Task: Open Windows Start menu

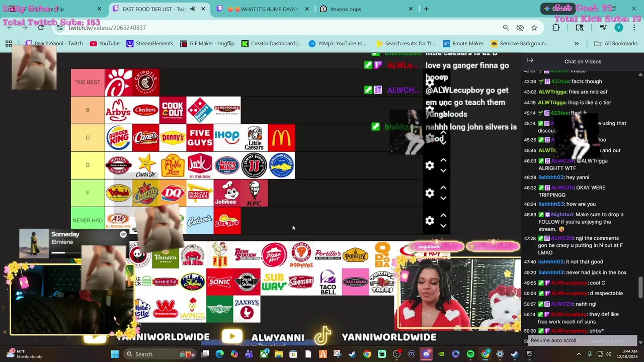Action: 115,354
